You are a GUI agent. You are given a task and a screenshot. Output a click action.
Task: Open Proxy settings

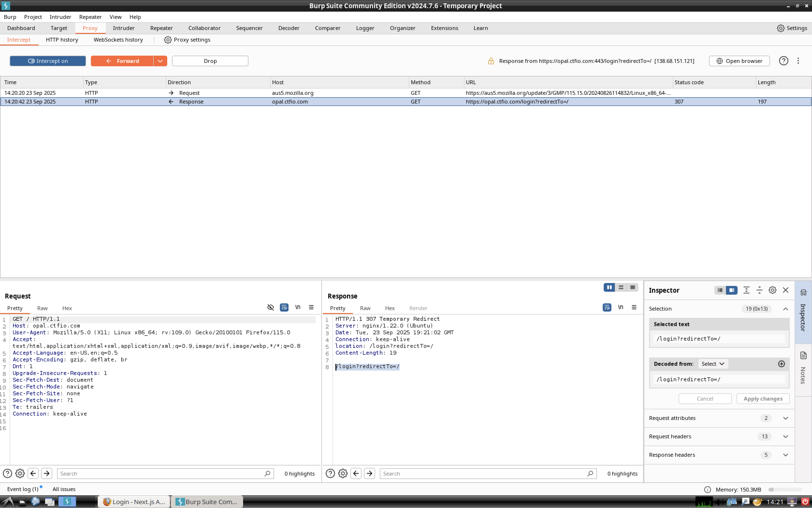click(187, 40)
